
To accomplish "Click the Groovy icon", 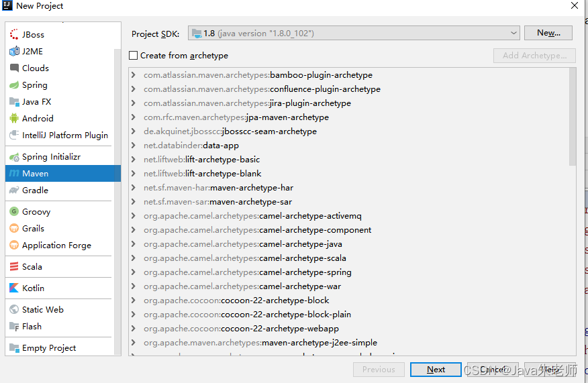I will point(14,211).
